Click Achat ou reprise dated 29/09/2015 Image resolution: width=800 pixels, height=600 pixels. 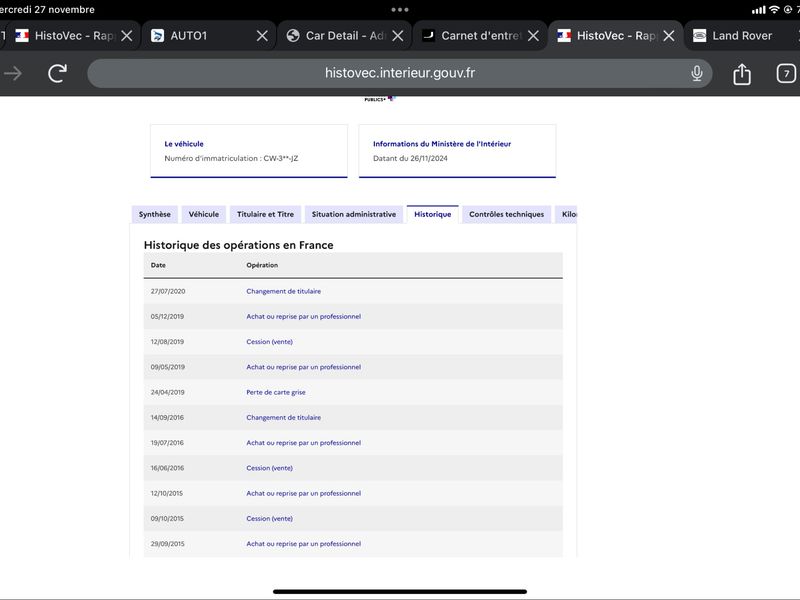(x=304, y=544)
